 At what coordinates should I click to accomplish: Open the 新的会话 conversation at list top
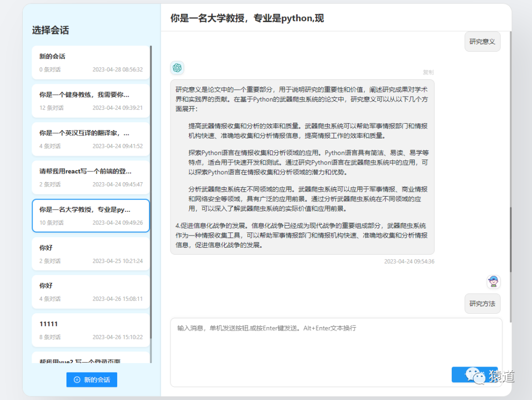[91, 62]
